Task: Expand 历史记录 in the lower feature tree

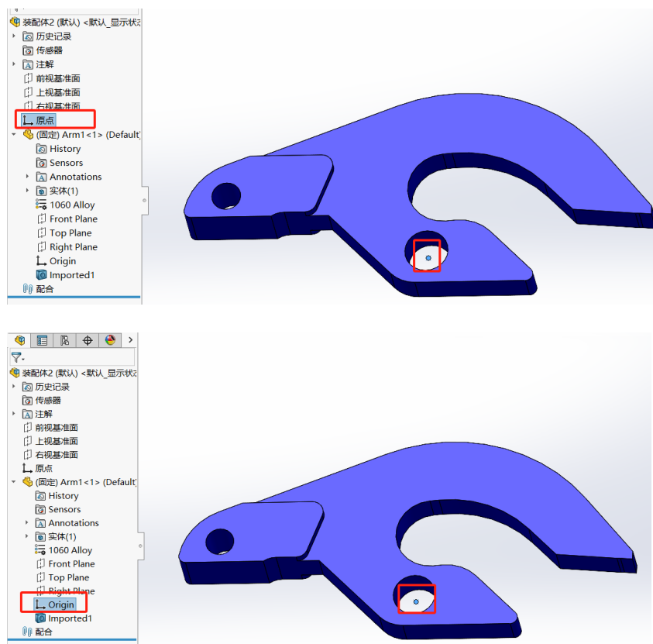Action: point(14,387)
